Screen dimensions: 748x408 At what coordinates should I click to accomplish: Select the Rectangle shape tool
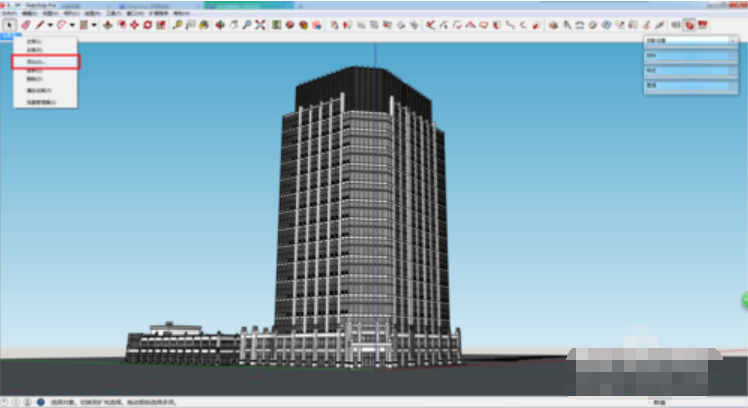(x=84, y=25)
